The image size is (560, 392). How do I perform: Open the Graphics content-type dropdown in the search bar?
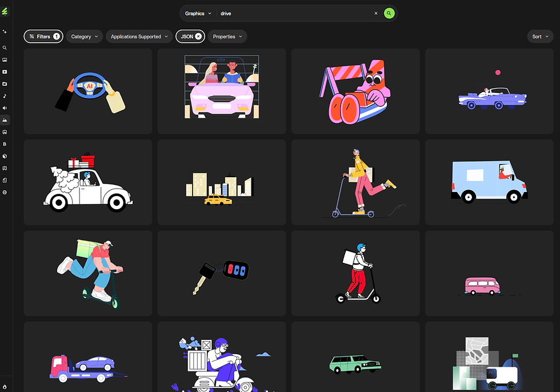point(197,13)
